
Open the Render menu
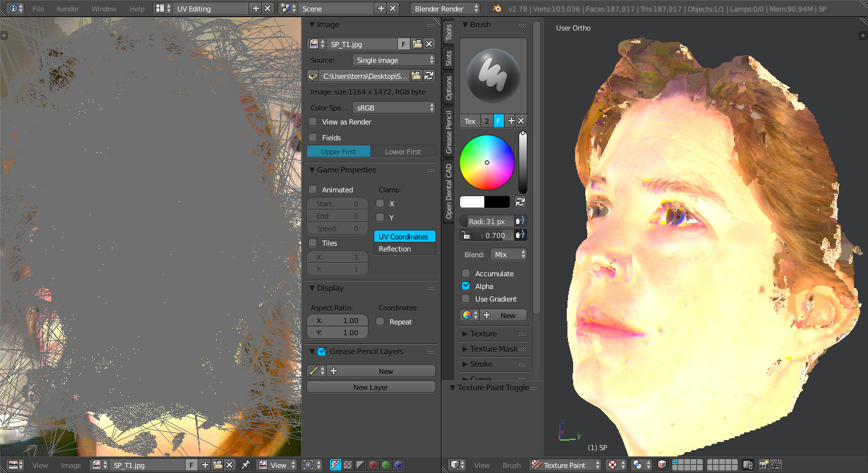coord(68,9)
